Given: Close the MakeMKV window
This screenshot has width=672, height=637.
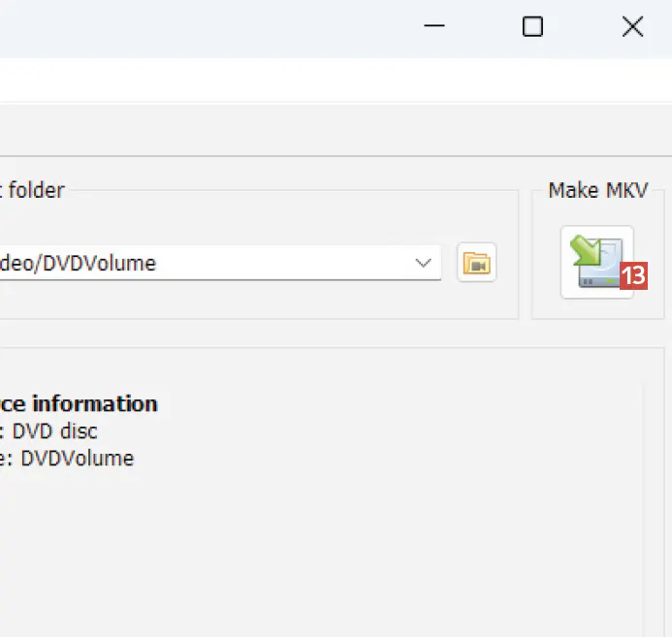Looking at the screenshot, I should pos(632,27).
